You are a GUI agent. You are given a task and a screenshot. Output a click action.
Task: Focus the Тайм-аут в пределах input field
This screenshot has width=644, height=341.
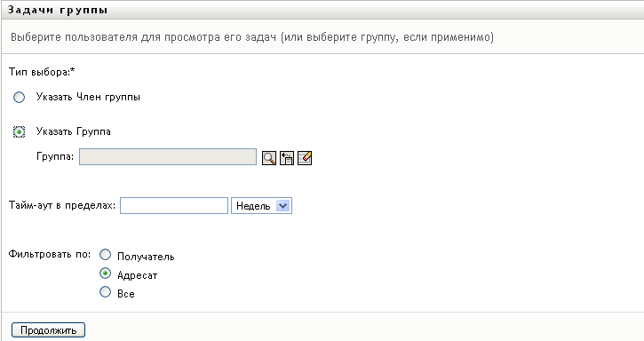tap(174, 206)
